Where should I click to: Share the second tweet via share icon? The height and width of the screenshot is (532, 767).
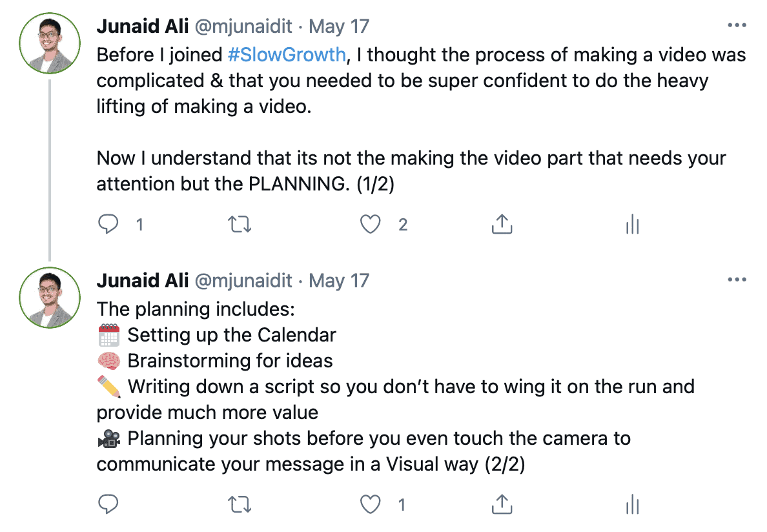(x=502, y=505)
